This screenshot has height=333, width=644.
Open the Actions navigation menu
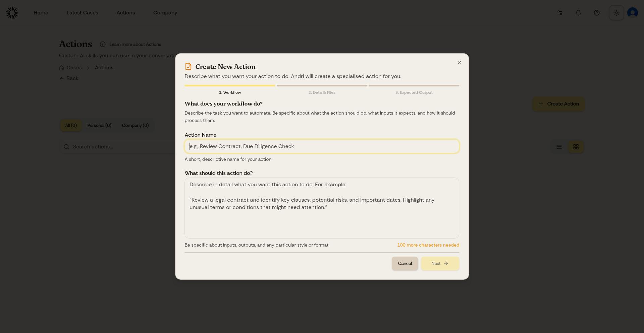pyautogui.click(x=126, y=13)
